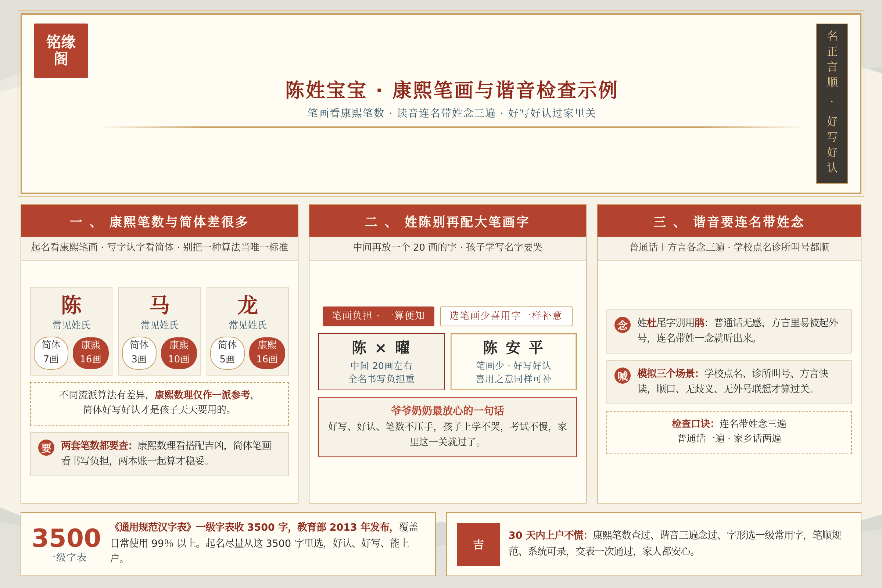Click the large 陈 surname character
The width and height of the screenshot is (882, 588).
(71, 305)
